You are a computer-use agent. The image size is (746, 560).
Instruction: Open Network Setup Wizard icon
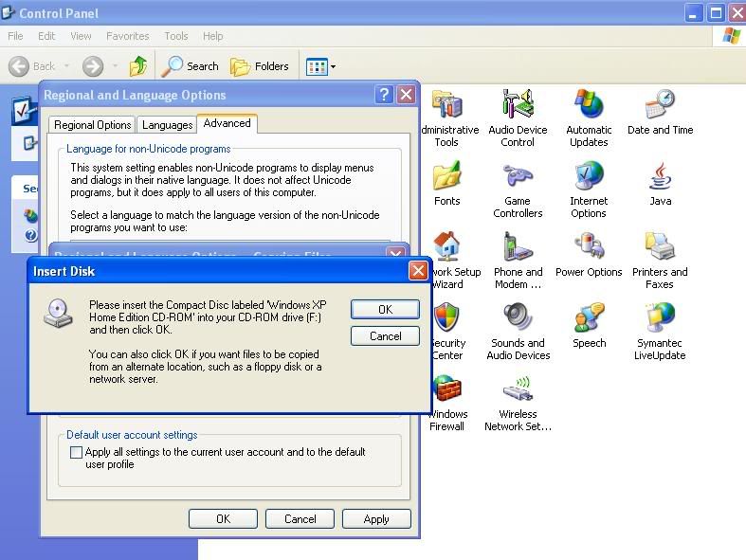coord(446,246)
